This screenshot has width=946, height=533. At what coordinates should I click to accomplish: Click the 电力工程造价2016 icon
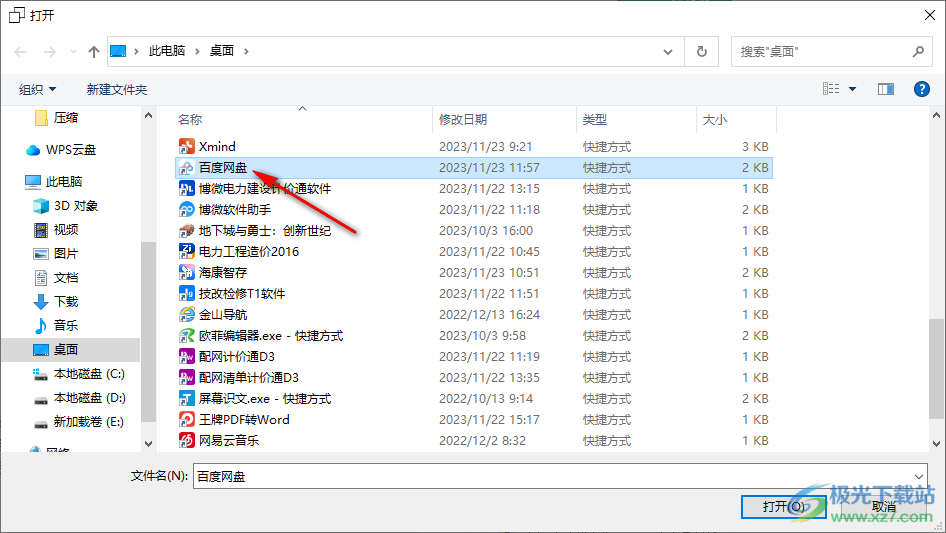pyautogui.click(x=186, y=251)
